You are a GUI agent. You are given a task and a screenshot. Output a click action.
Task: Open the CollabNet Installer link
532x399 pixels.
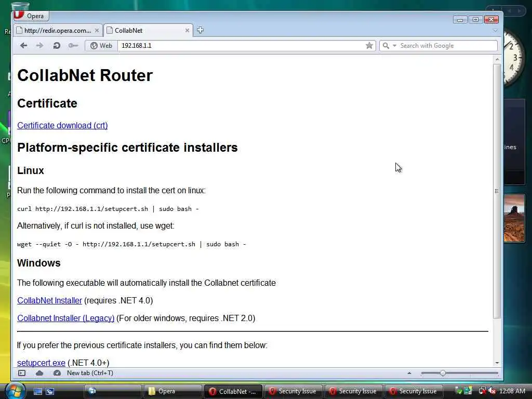pyautogui.click(x=49, y=300)
